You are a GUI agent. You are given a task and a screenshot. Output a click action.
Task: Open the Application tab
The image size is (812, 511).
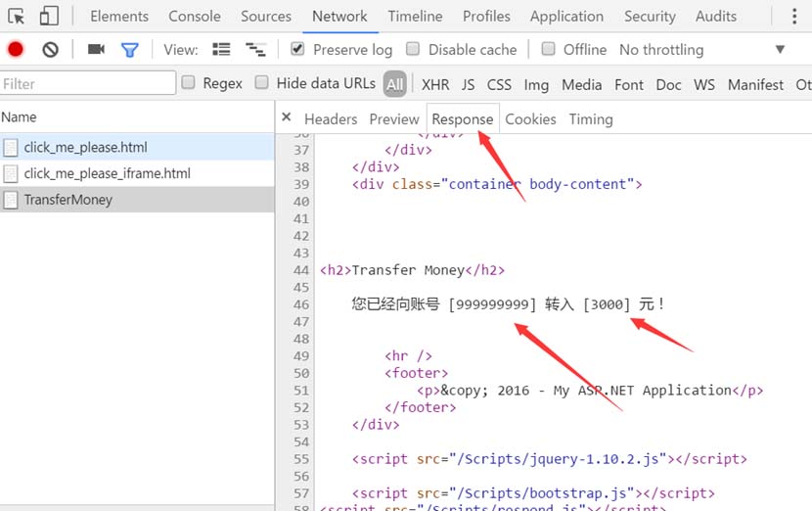tap(566, 17)
